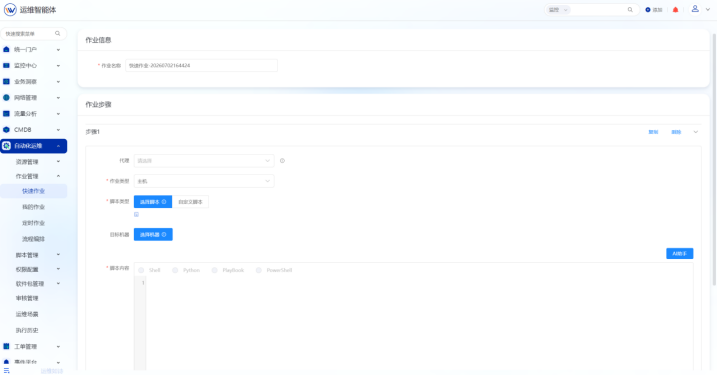
Task: Select the Python script radio button
Action: click(175, 270)
